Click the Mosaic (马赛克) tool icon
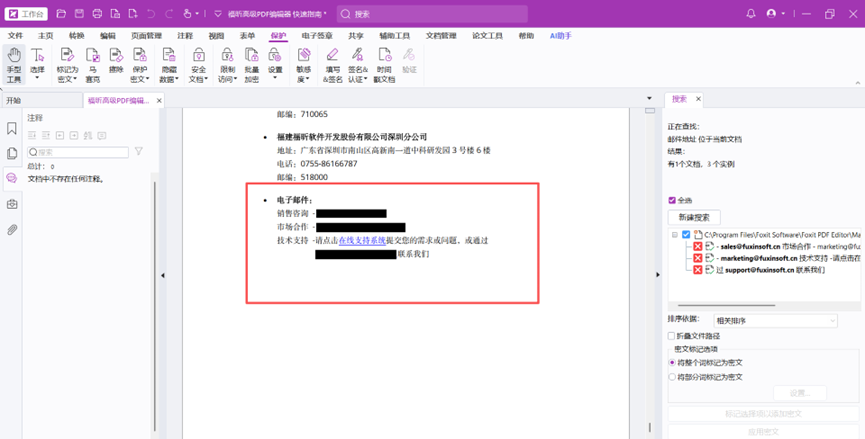This screenshot has height=439, width=865. [x=93, y=65]
